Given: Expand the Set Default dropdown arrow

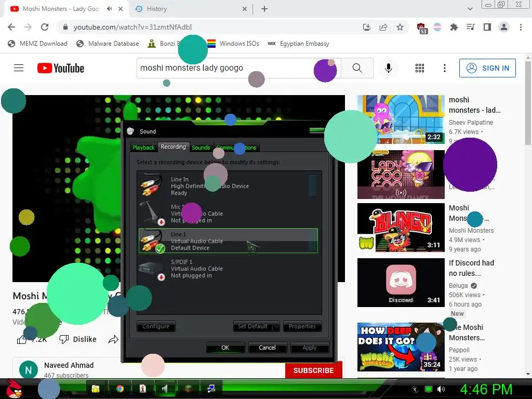Looking at the screenshot, I should click(276, 326).
